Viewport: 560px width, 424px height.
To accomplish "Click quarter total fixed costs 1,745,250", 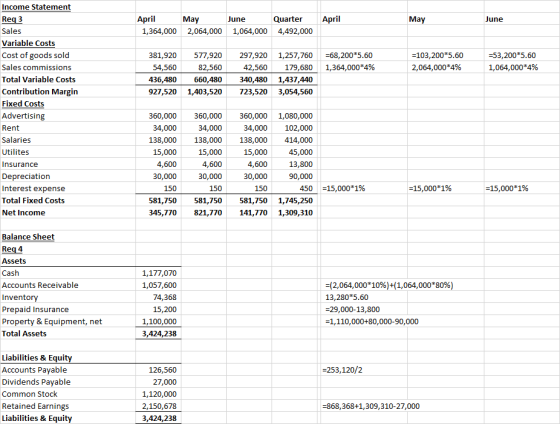I will click(x=295, y=201).
